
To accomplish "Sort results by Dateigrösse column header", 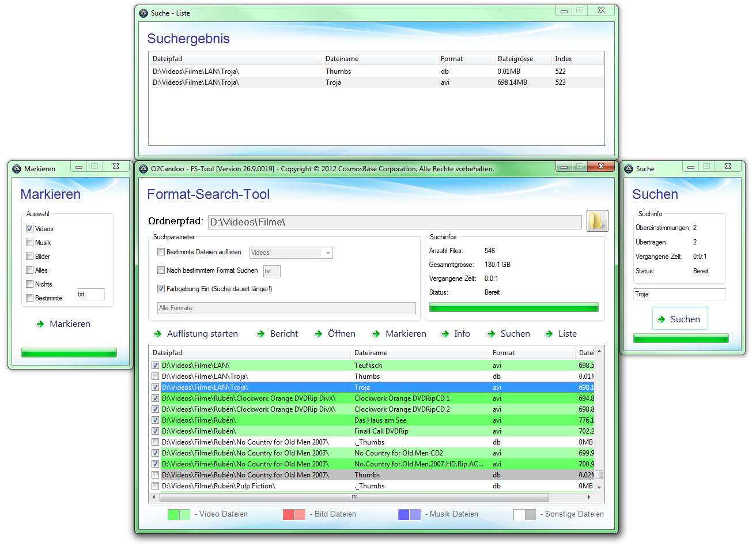I will click(515, 59).
